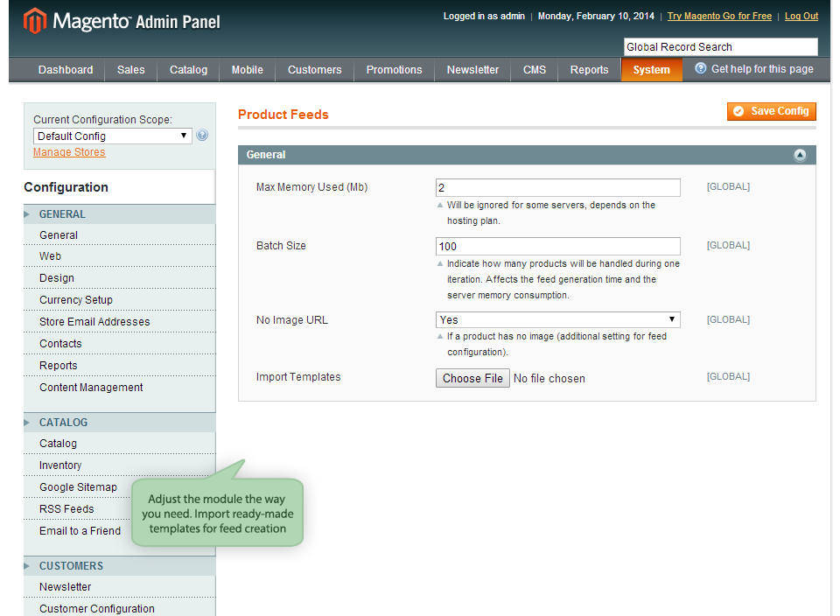The image size is (840, 616).
Task: Open Reports in the configuration sidebar
Action: (120, 366)
